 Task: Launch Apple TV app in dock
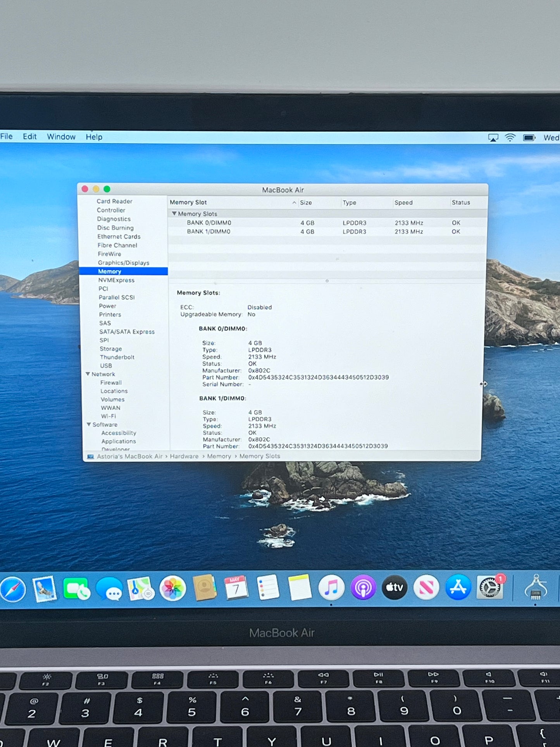click(x=395, y=587)
